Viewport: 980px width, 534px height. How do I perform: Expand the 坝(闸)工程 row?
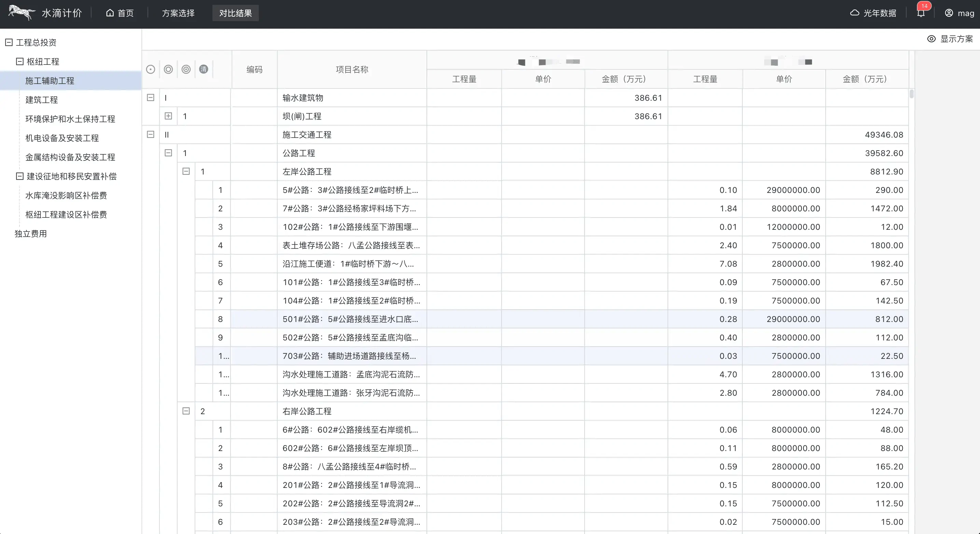168,116
